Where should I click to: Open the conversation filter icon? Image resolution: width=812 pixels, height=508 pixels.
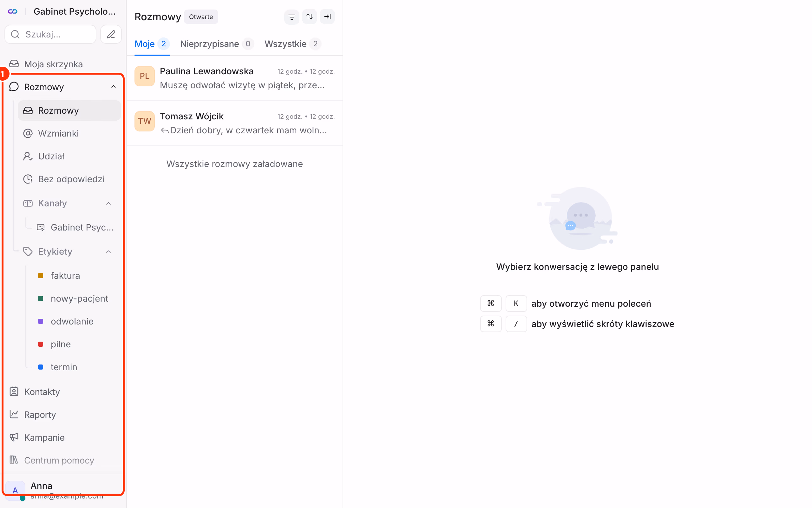click(291, 17)
